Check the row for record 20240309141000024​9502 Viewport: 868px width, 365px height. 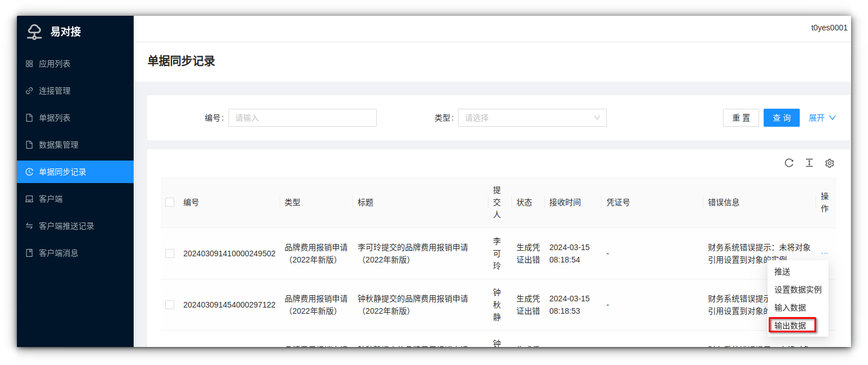[x=170, y=253]
